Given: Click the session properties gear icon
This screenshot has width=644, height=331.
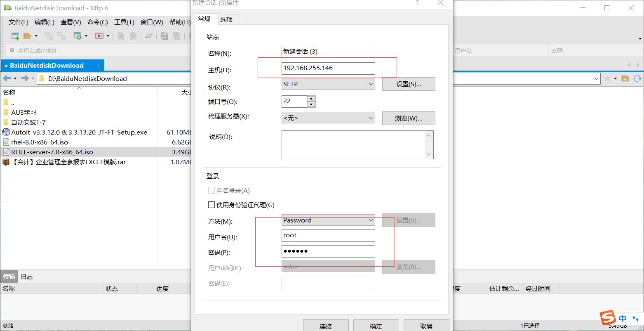Looking at the screenshot, I should pos(78,36).
